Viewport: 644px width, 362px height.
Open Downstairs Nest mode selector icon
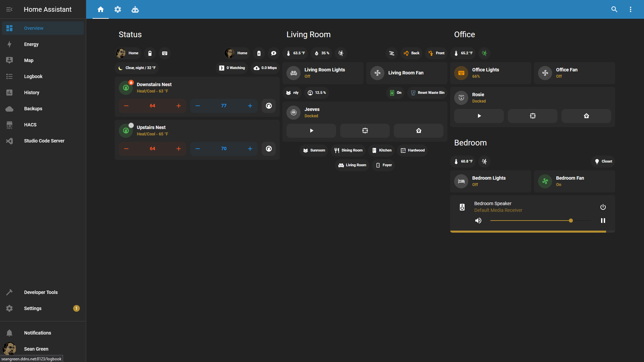pyautogui.click(x=269, y=106)
